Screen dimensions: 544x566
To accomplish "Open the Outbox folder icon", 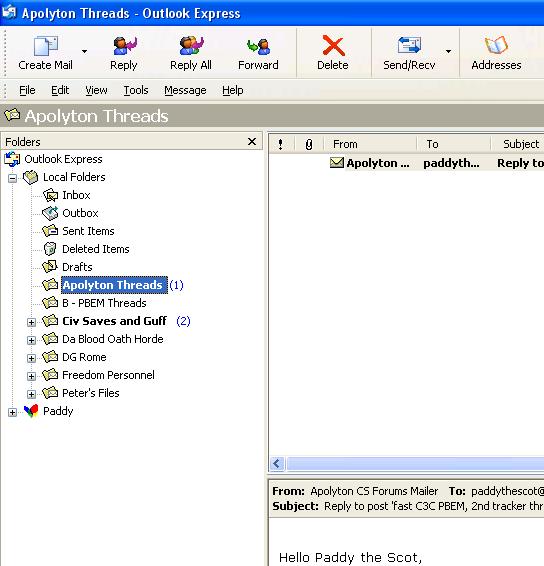I will pyautogui.click(x=50, y=213).
